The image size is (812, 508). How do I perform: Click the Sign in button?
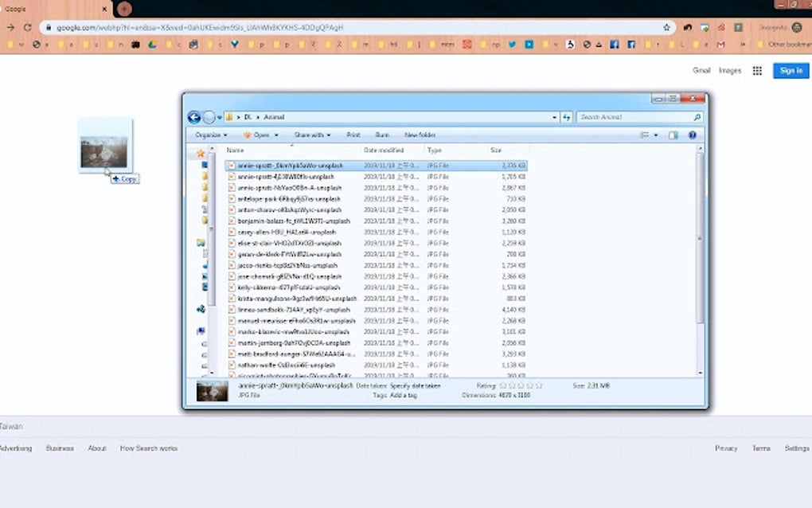[x=789, y=71]
